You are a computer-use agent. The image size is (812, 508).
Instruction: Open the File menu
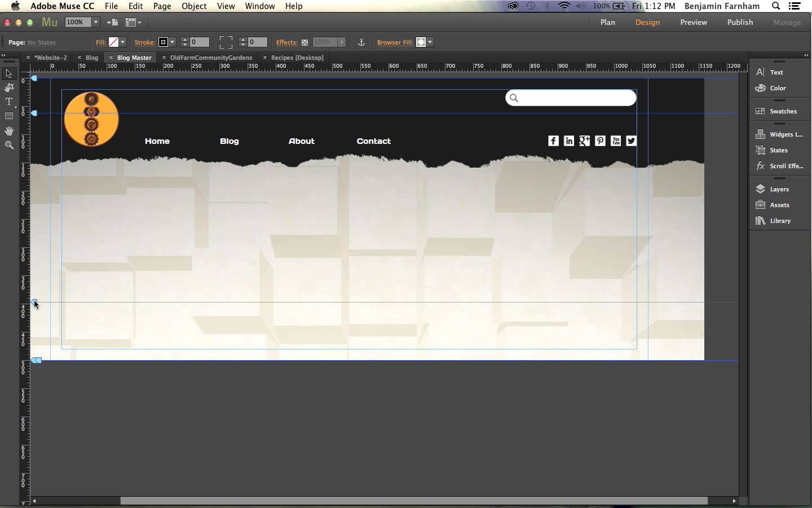112,6
